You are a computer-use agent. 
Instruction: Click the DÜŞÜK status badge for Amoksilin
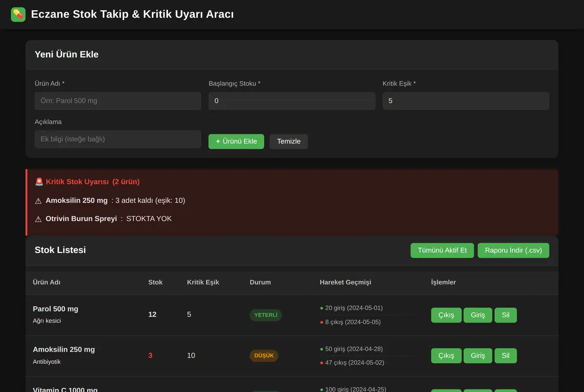coord(264,356)
